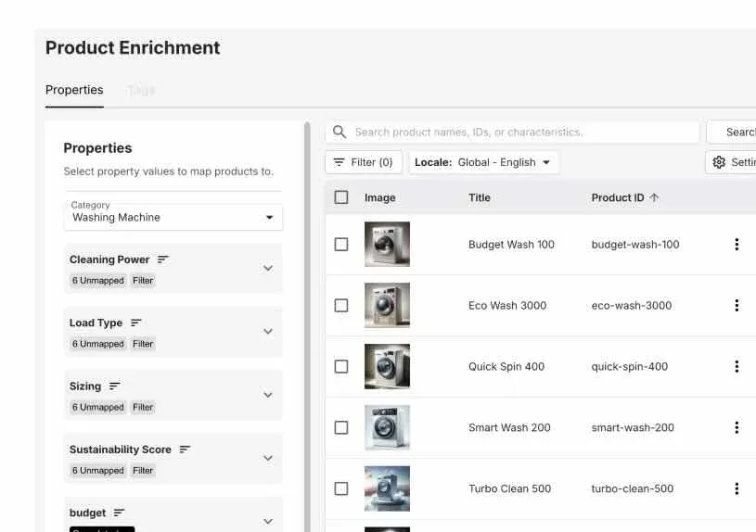This screenshot has height=532, width=756.
Task: Click the quick-spin-400 product ID
Action: coord(630,366)
